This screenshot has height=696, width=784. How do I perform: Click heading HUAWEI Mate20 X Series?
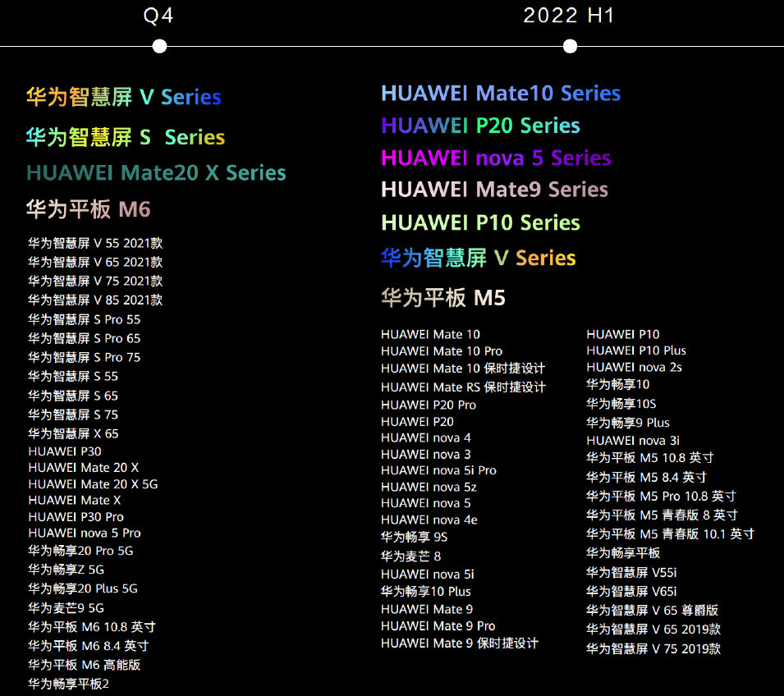click(x=156, y=173)
